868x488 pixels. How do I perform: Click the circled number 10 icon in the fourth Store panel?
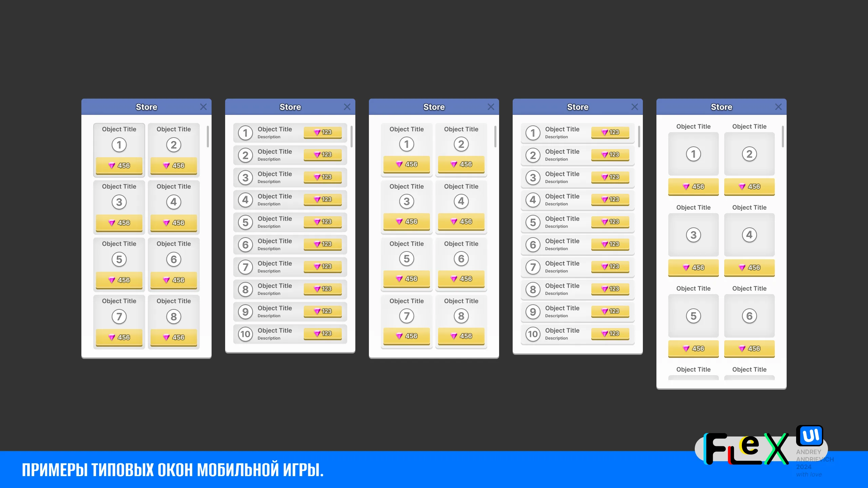(533, 334)
